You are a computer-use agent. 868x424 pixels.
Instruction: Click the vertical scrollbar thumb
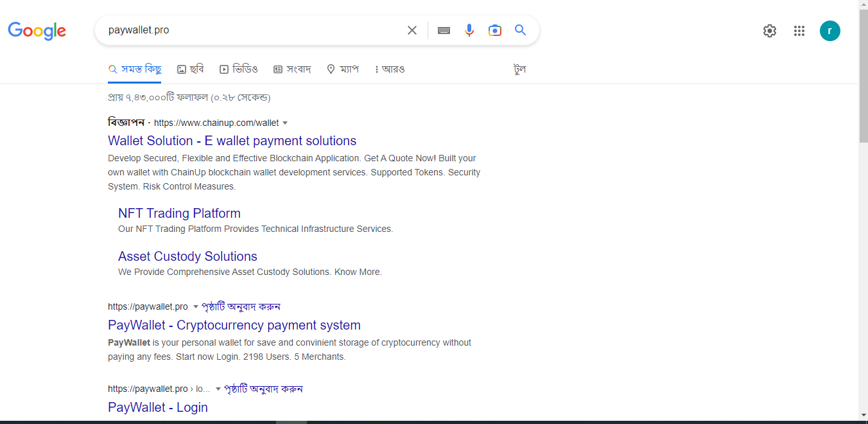click(863, 76)
